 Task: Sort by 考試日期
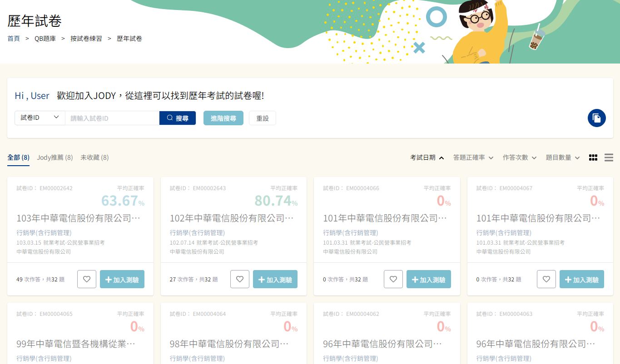coord(427,157)
